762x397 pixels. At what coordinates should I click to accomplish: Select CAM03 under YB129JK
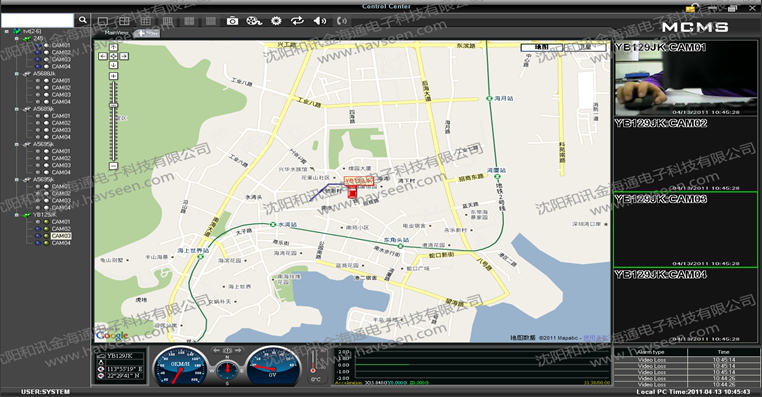tap(61, 236)
